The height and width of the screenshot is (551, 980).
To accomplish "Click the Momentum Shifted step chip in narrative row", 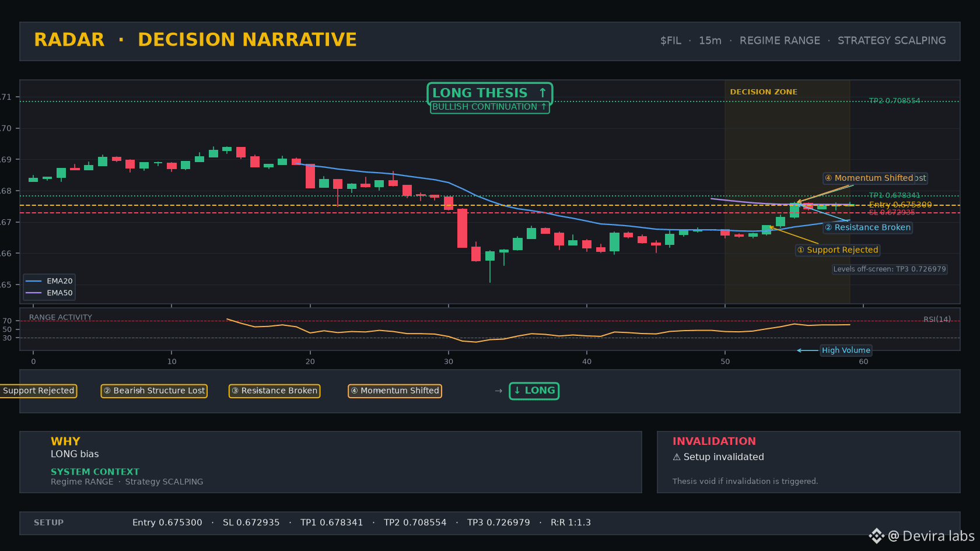I will 395,391.
